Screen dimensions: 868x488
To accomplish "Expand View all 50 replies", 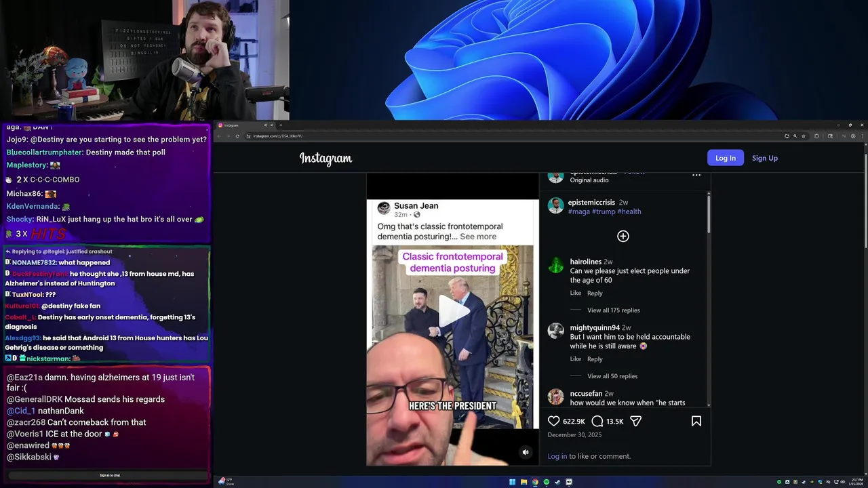I will [612, 376].
